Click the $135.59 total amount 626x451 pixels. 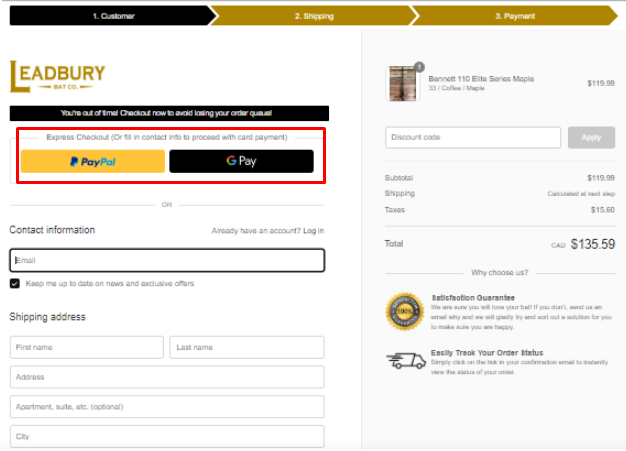point(592,244)
